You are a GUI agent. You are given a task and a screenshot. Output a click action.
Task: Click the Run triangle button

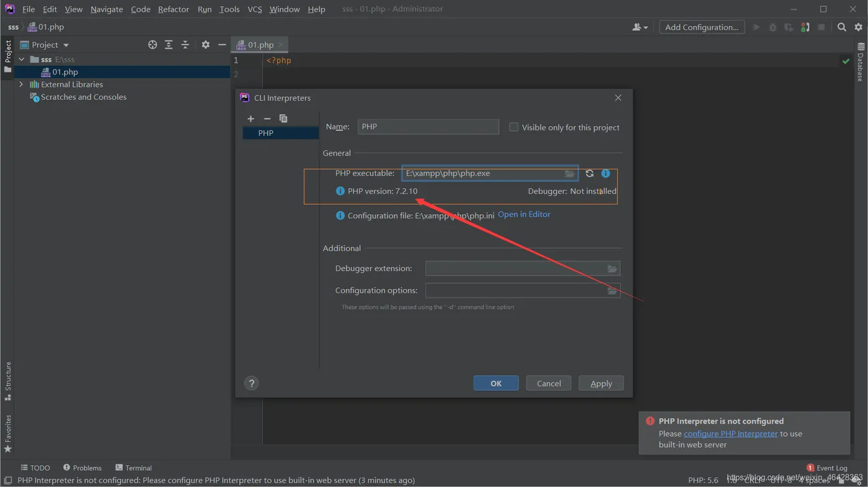click(x=756, y=27)
